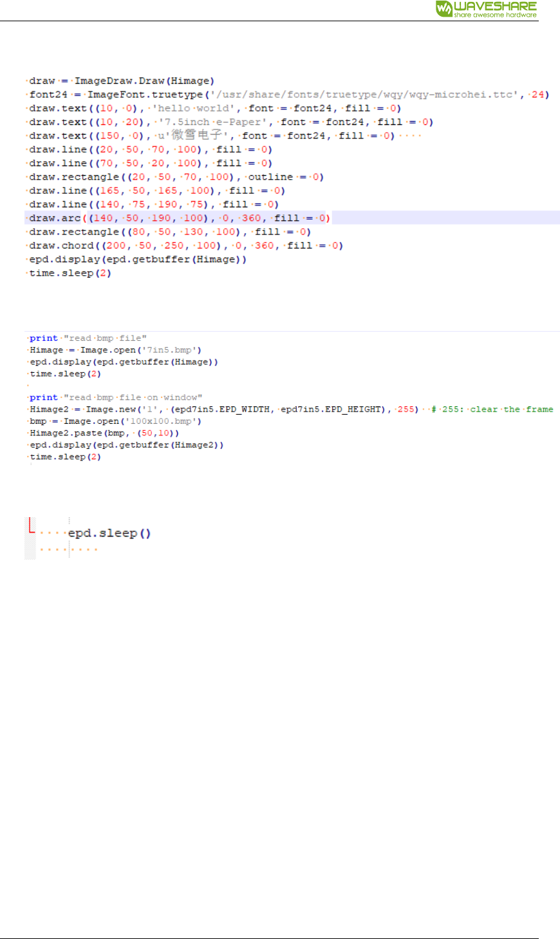Click the font24 ImageFont.truetype line

coord(289,95)
